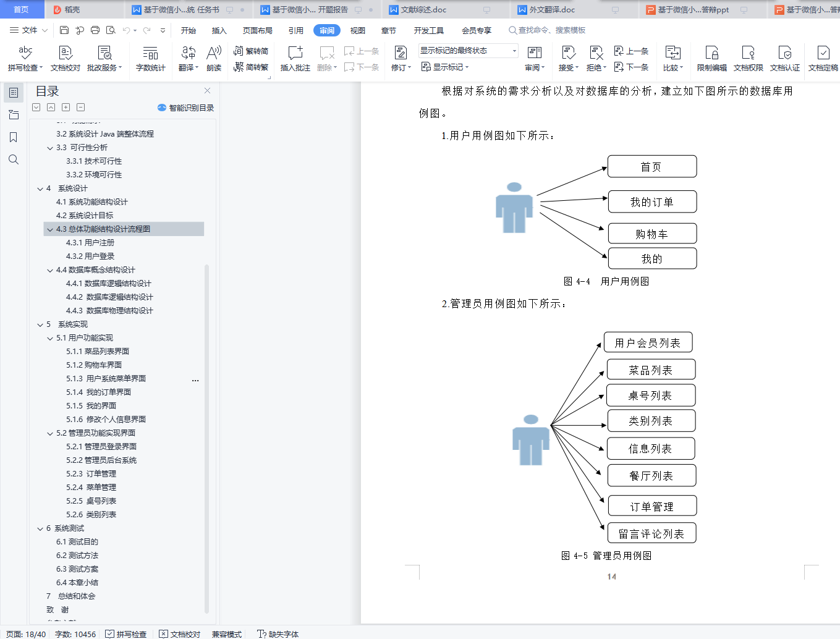The width and height of the screenshot is (840, 639).
Task: Go to outline entry 5.1.2 购物车界面
Action: 94,365
